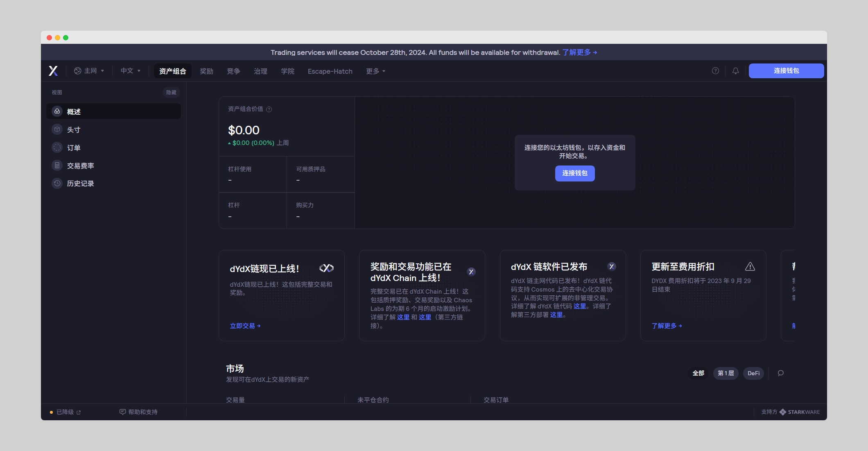
Task: Click the $0.00 portfolio value
Action: coord(244,130)
